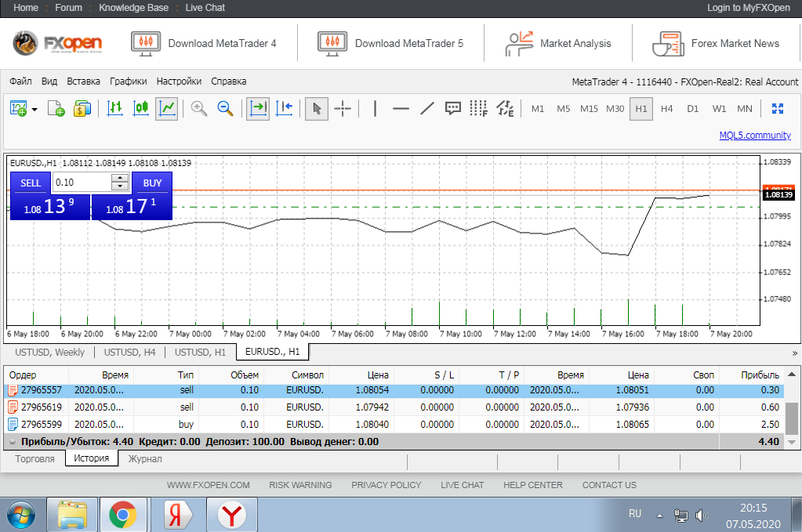Toggle chart shift from right edge
The height and width of the screenshot is (532, 802).
[285, 108]
